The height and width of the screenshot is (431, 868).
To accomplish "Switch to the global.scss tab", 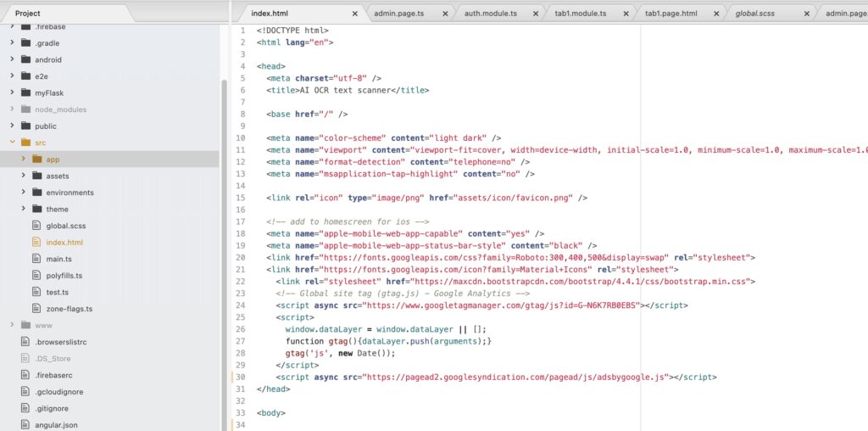I will (771, 14).
